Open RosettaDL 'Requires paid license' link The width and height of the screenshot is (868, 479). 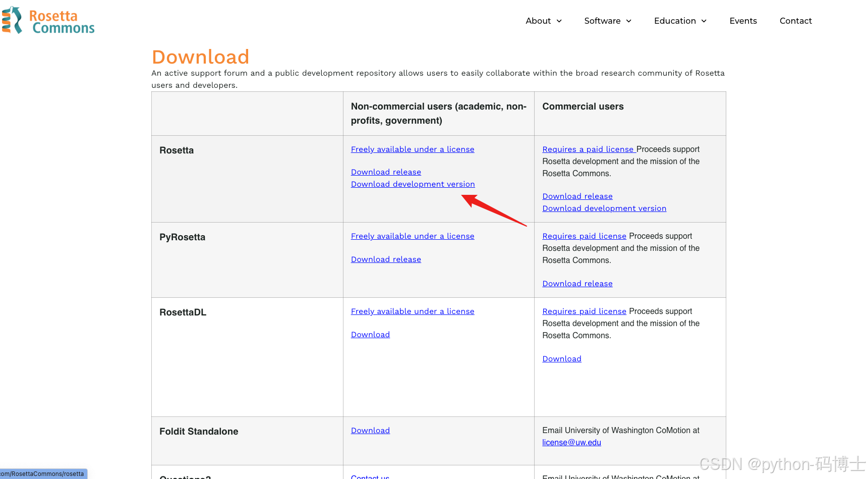[584, 311]
